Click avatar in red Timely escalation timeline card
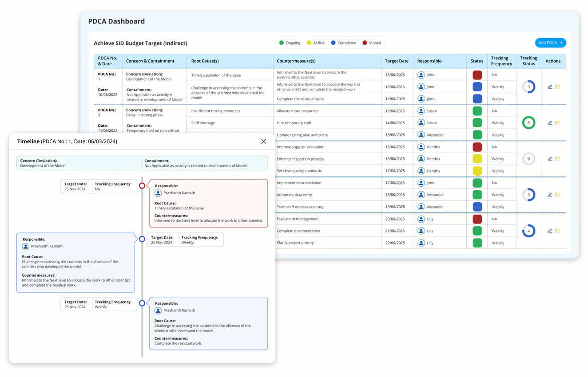This screenshot has height=377, width=588. [158, 193]
